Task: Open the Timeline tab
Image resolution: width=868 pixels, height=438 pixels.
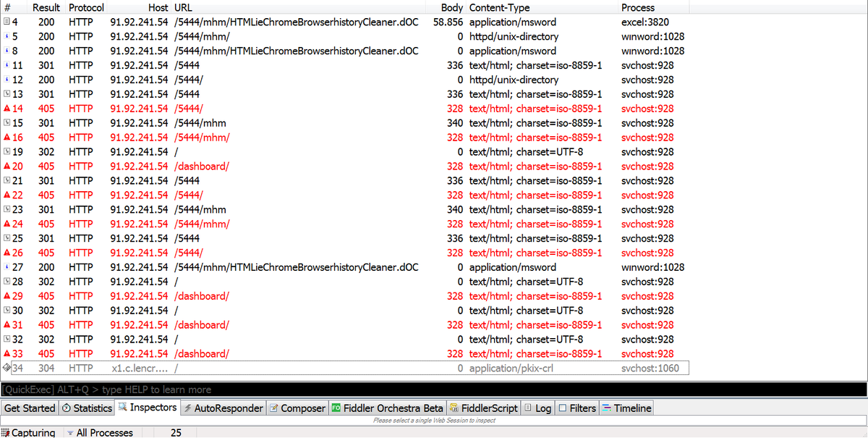Action: pyautogui.click(x=627, y=408)
